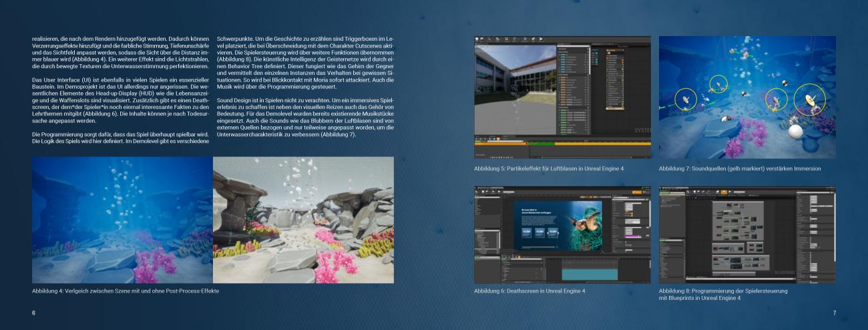Viewport: 868px width, 330px height.
Task: Select the leftmost yellow-circled sound source
Action: coord(686,99)
